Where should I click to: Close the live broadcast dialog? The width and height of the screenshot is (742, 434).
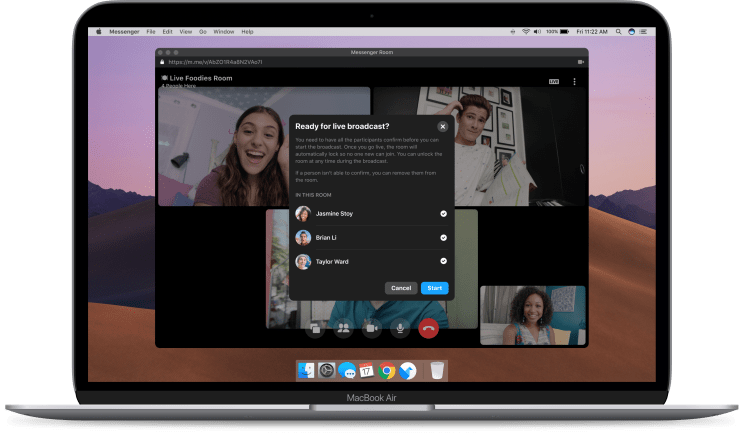click(442, 126)
